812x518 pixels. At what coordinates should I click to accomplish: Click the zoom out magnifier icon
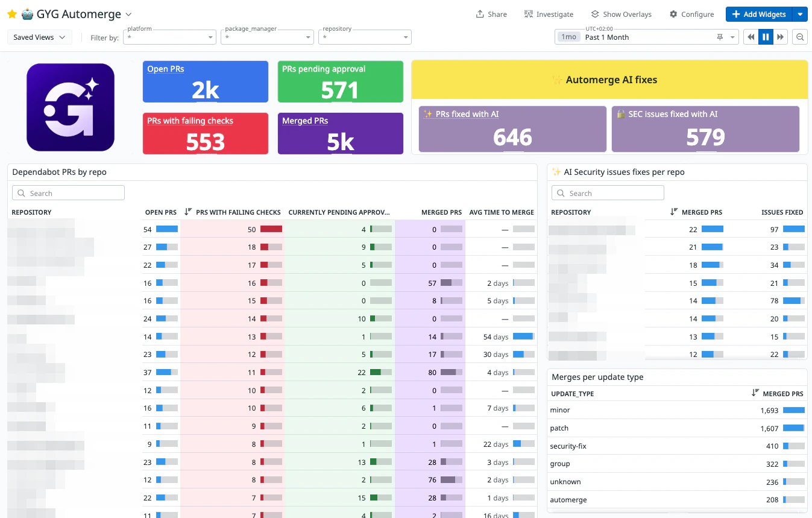click(x=800, y=37)
